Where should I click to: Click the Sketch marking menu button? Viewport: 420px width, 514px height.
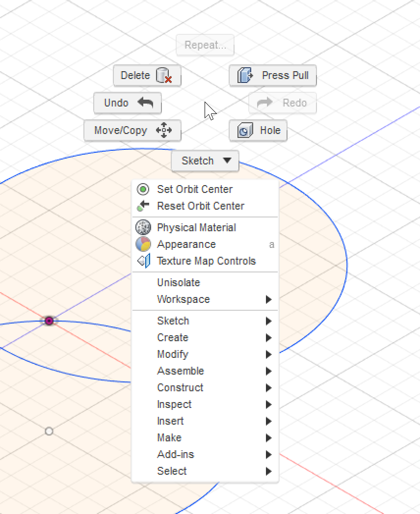click(205, 161)
